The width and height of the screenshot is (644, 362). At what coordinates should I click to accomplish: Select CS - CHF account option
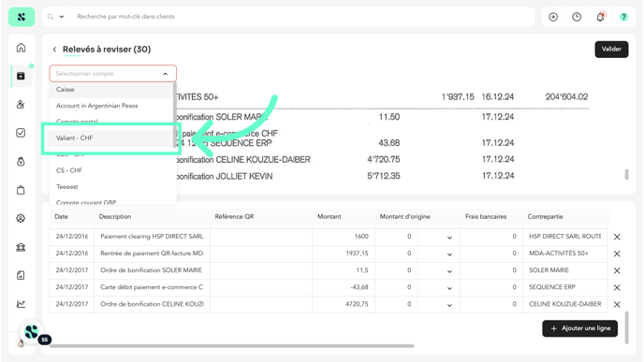(x=111, y=170)
